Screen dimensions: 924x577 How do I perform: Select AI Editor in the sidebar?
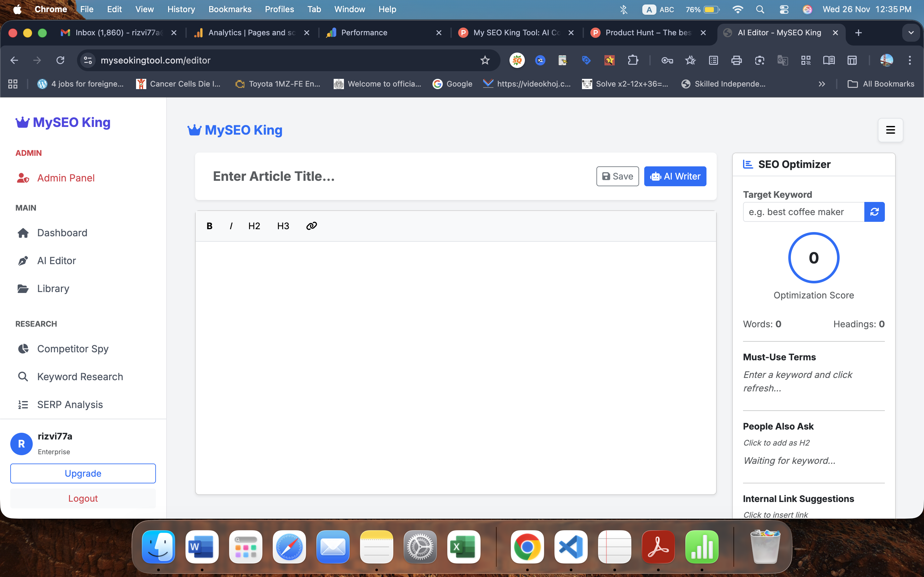point(56,260)
